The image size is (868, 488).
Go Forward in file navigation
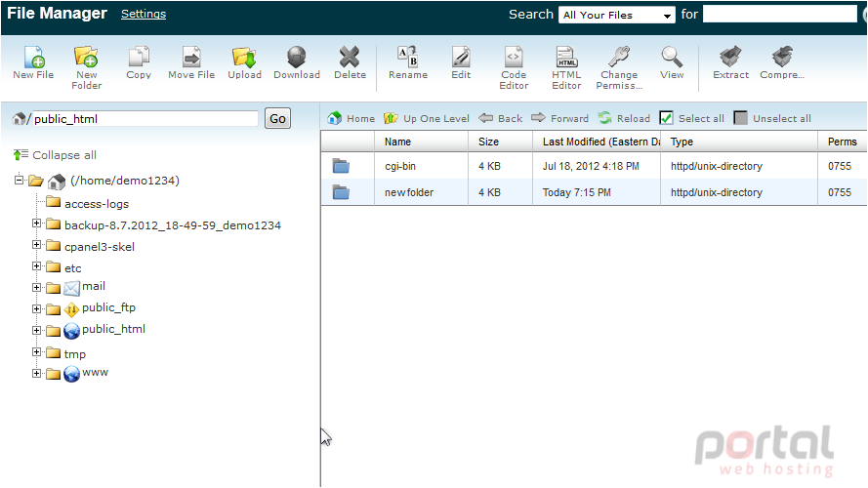point(559,118)
